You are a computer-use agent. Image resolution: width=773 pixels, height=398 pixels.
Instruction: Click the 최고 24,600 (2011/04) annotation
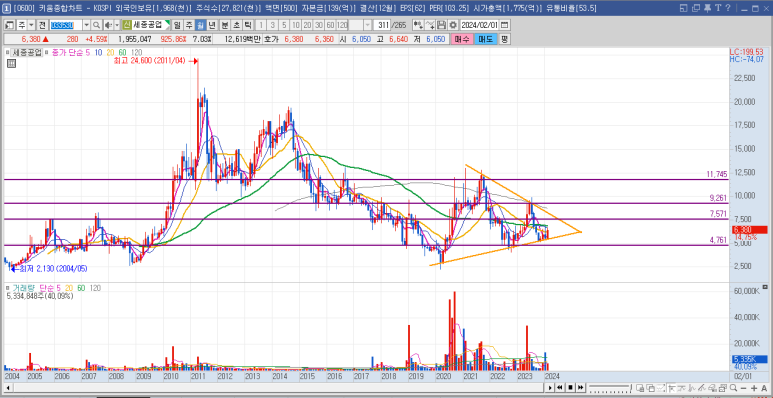click(x=148, y=61)
